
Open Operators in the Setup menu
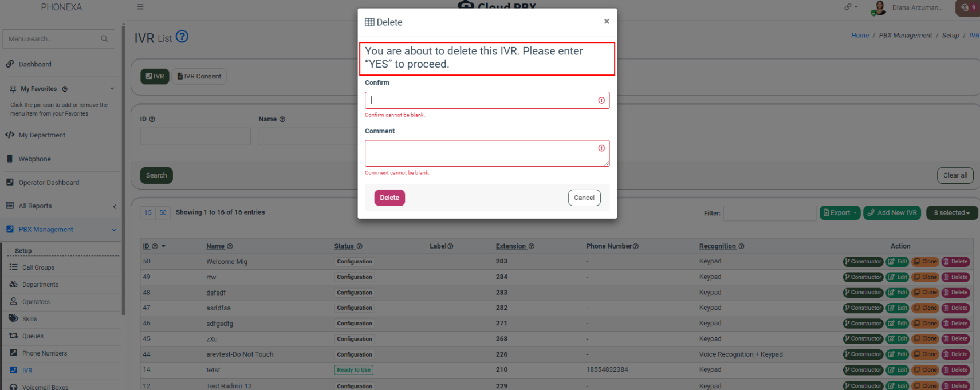(36, 302)
